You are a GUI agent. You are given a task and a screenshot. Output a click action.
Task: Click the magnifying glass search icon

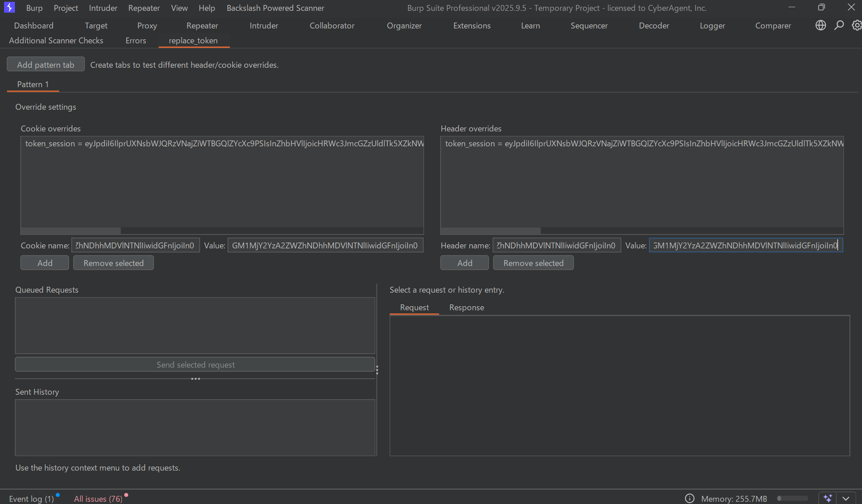click(x=839, y=25)
